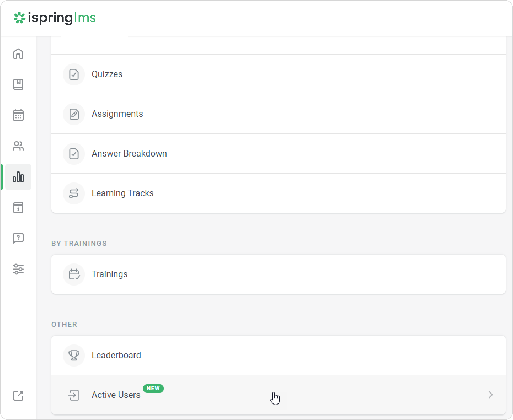Viewport: 513px width, 420px height.
Task: Open the users icon in sidebar
Action: pyautogui.click(x=18, y=146)
